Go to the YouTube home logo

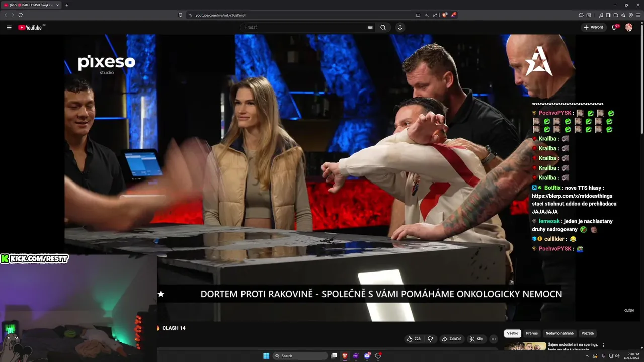coord(30,28)
